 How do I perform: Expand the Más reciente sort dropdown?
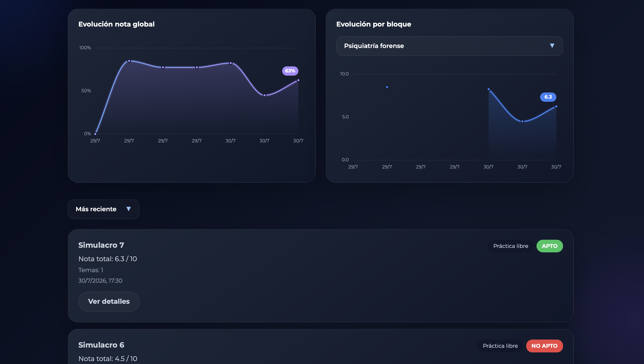(x=103, y=209)
